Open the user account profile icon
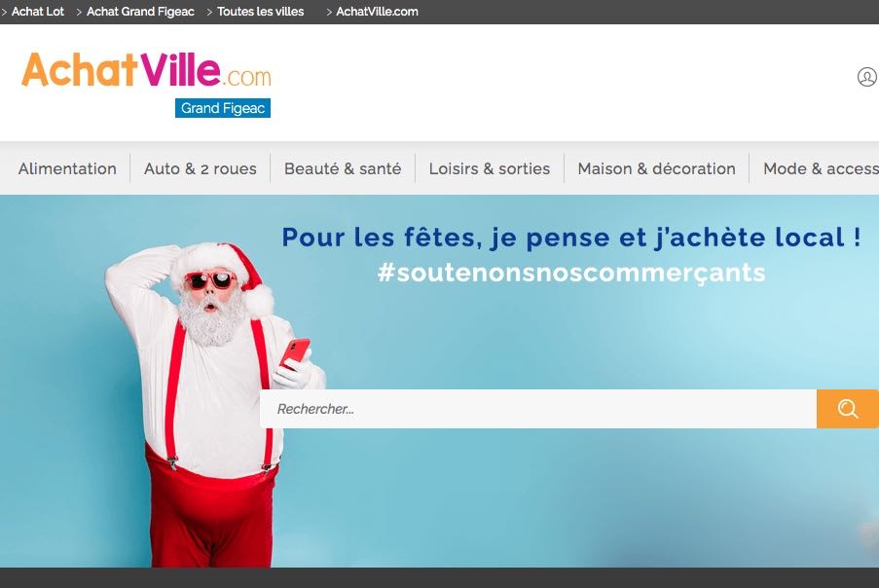 point(866,77)
